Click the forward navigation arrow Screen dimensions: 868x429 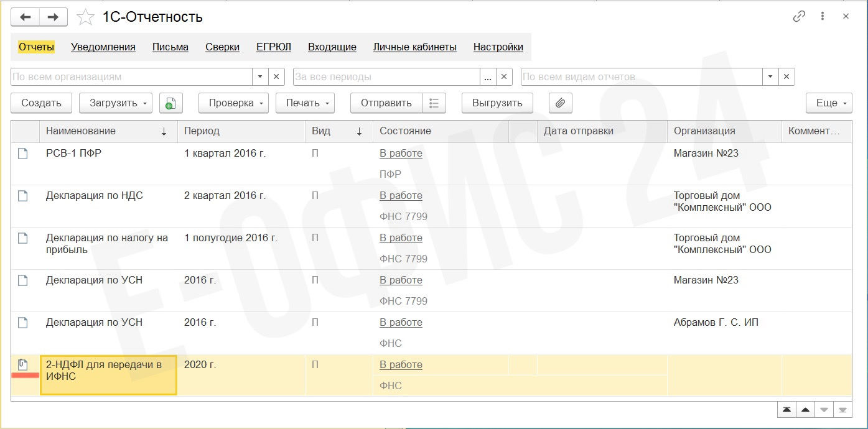tap(54, 17)
